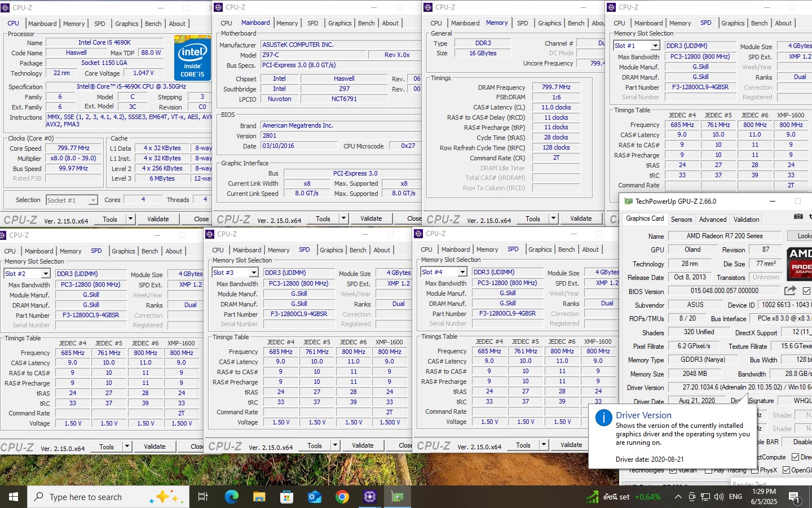
Task: Open the Slot #1 memory slot dropdown
Action: coord(655,46)
